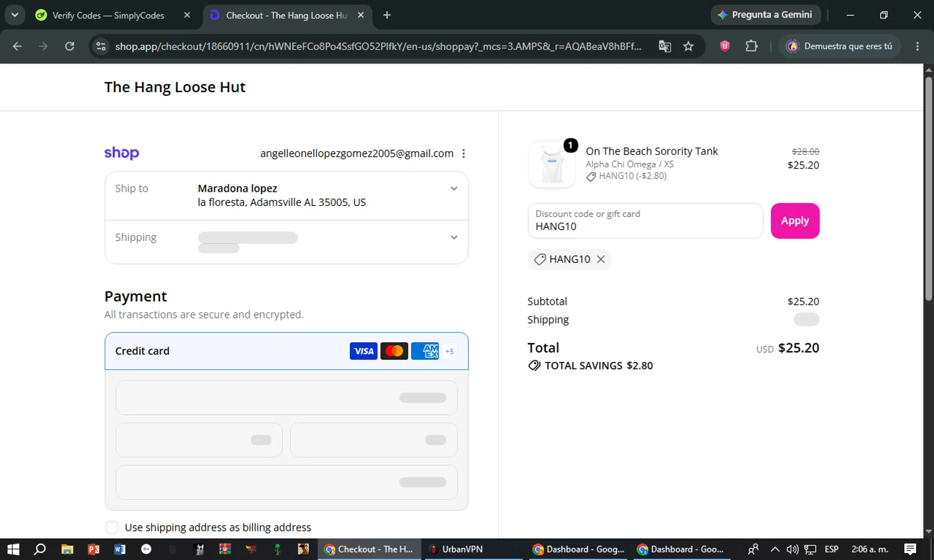The width and height of the screenshot is (934, 560).
Task: Open Windows taskbar search
Action: (40, 549)
